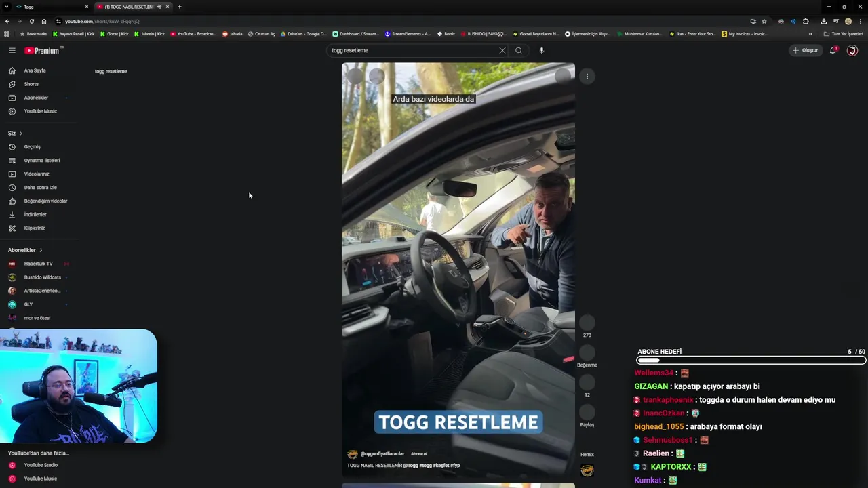Click the YouTube Premium logo
868x488 pixels.
pos(42,50)
